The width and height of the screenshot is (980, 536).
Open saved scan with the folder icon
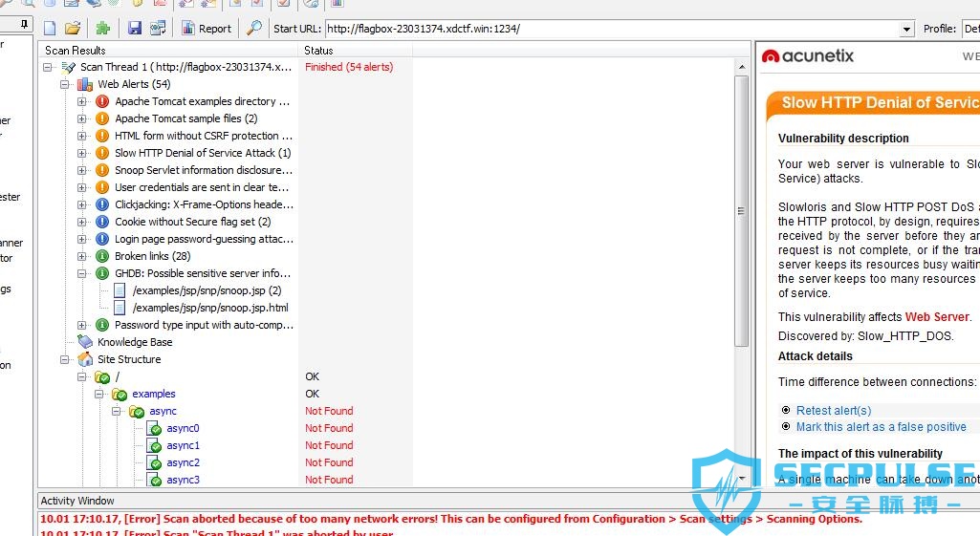tap(73, 28)
